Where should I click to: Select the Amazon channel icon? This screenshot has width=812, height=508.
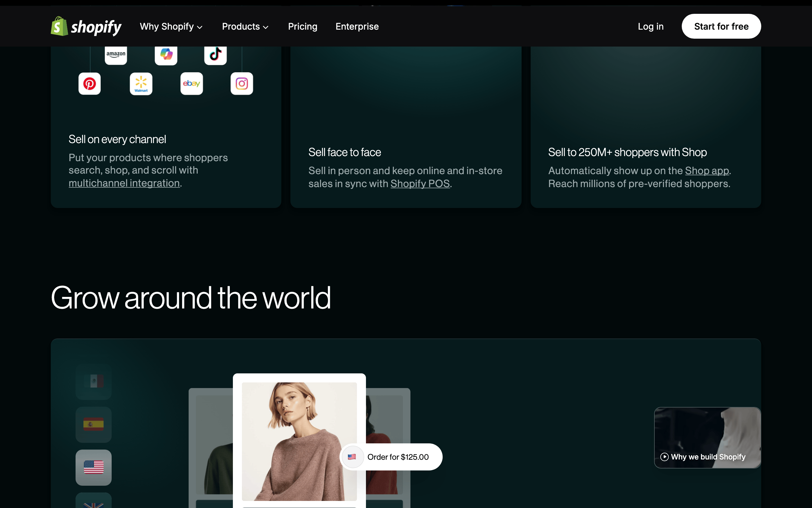point(116,55)
